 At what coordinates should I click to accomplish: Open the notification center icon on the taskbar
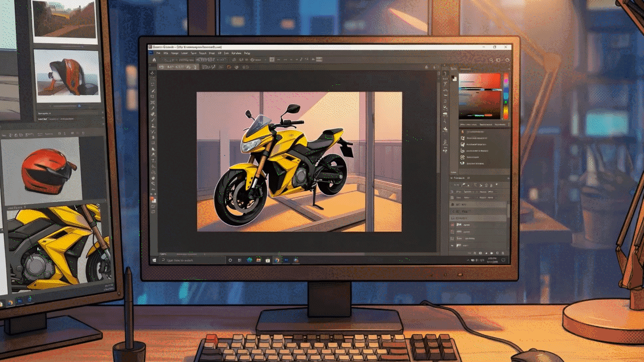coord(504,260)
